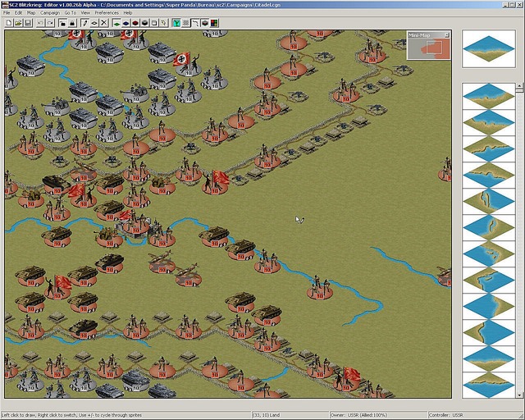Click the viewport rectangle in the Mini-Map
The width and height of the screenshot is (525, 420).
point(434,48)
